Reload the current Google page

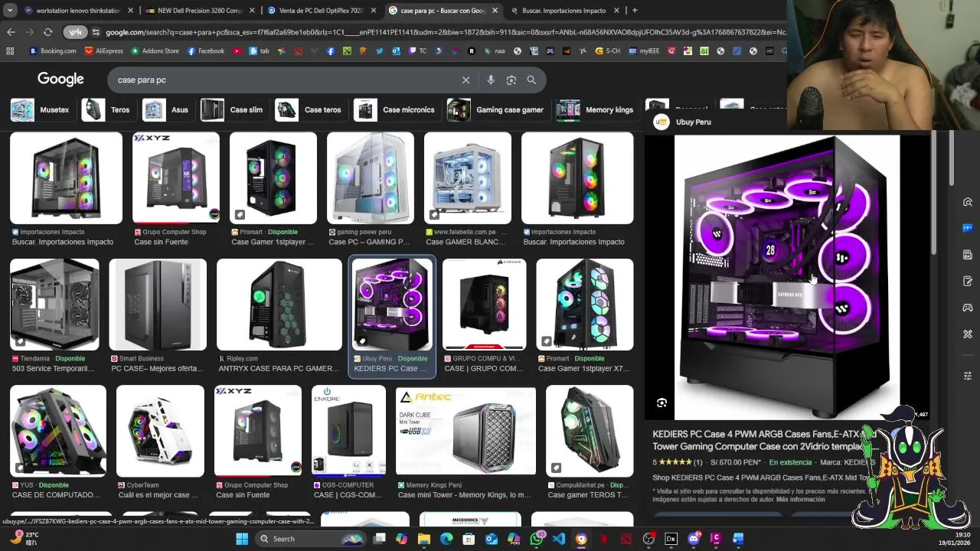[x=47, y=32]
